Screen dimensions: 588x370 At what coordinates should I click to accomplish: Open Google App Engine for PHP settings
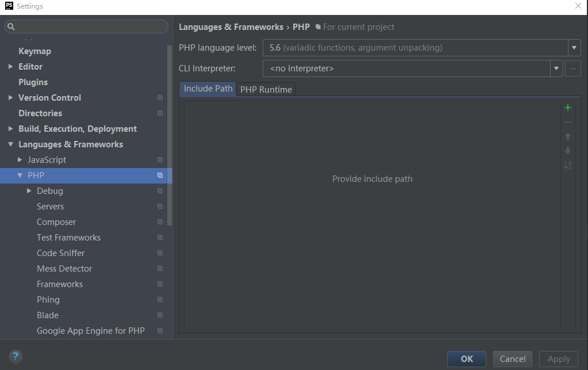(91, 331)
